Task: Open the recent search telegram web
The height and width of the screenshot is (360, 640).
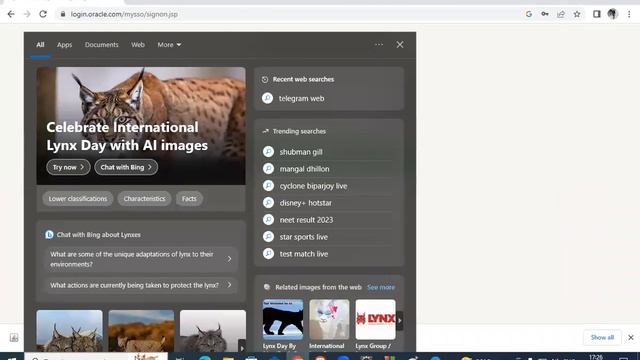Action: click(x=302, y=98)
